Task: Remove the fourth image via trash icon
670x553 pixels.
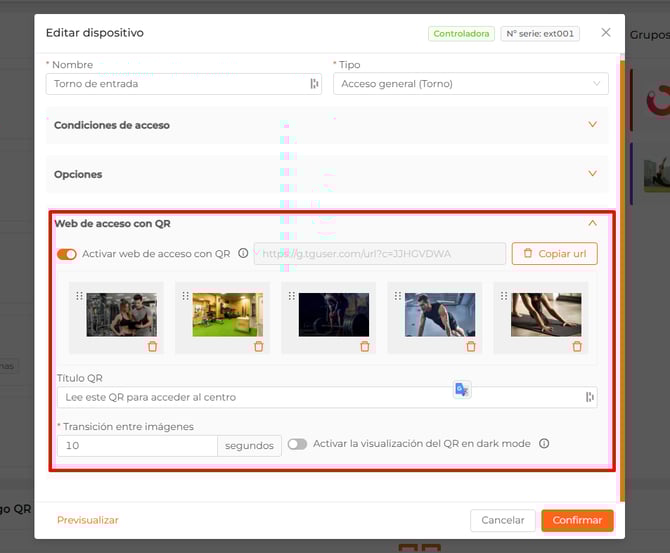Action: [x=471, y=346]
